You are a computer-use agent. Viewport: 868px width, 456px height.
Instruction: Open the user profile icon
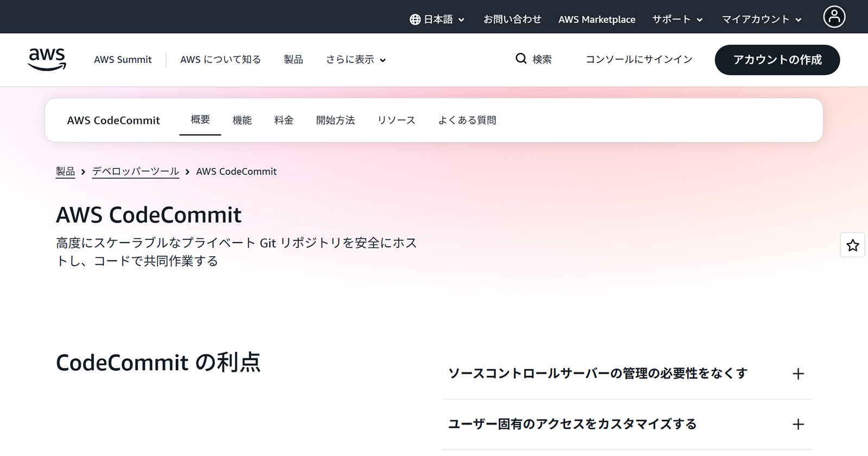point(834,17)
